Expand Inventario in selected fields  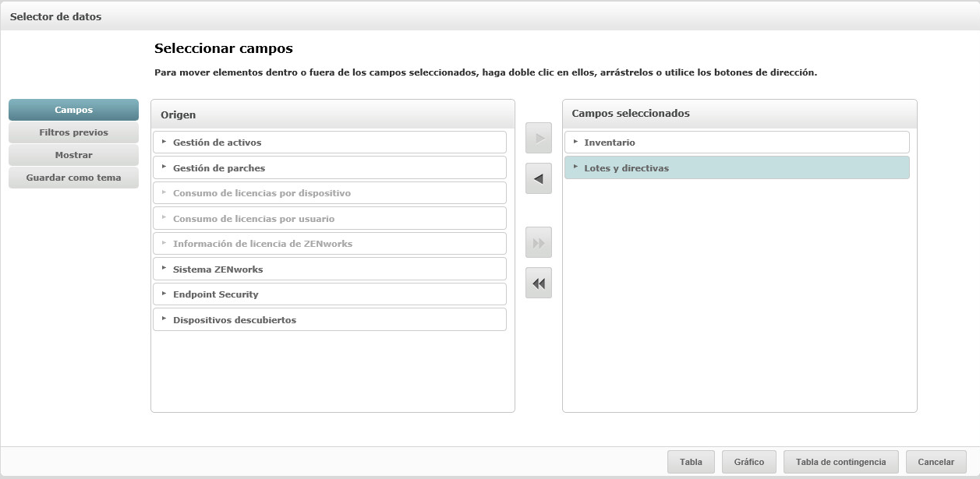pos(575,143)
